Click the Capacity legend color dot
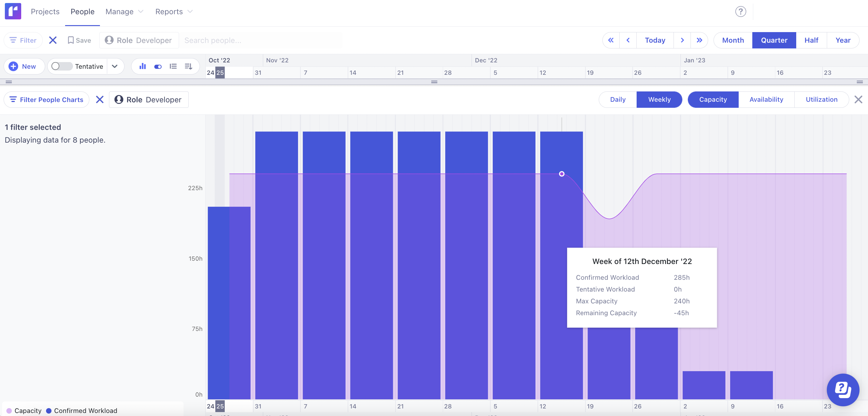The height and width of the screenshot is (416, 868). tap(9, 411)
